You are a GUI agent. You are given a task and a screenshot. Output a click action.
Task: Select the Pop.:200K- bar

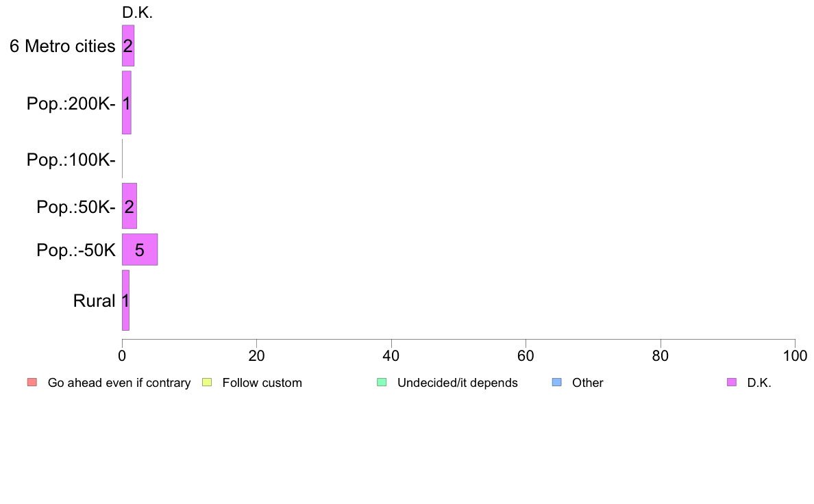(x=127, y=103)
